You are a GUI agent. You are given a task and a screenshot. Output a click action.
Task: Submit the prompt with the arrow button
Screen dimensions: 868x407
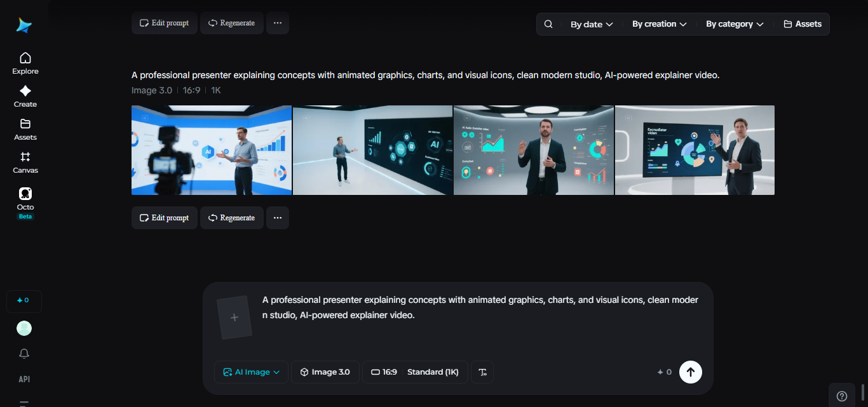(691, 372)
